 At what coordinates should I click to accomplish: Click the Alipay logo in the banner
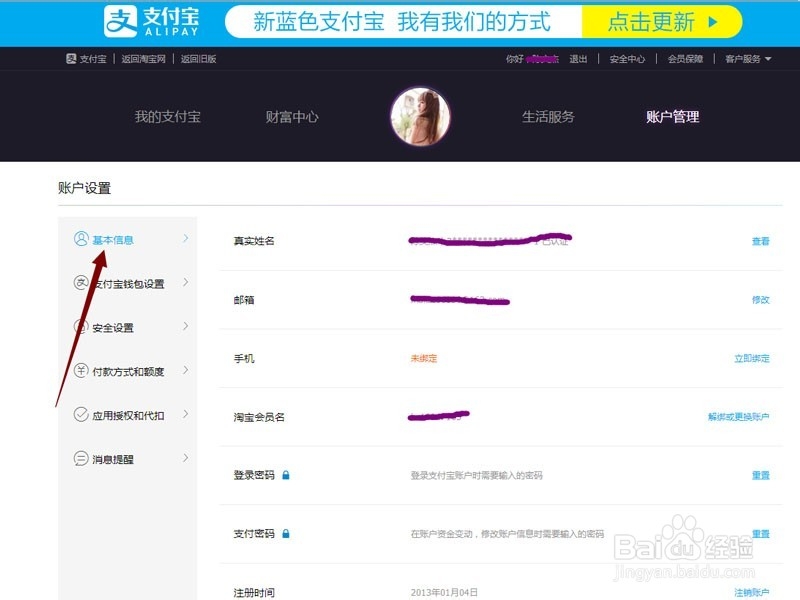pyautogui.click(x=152, y=21)
